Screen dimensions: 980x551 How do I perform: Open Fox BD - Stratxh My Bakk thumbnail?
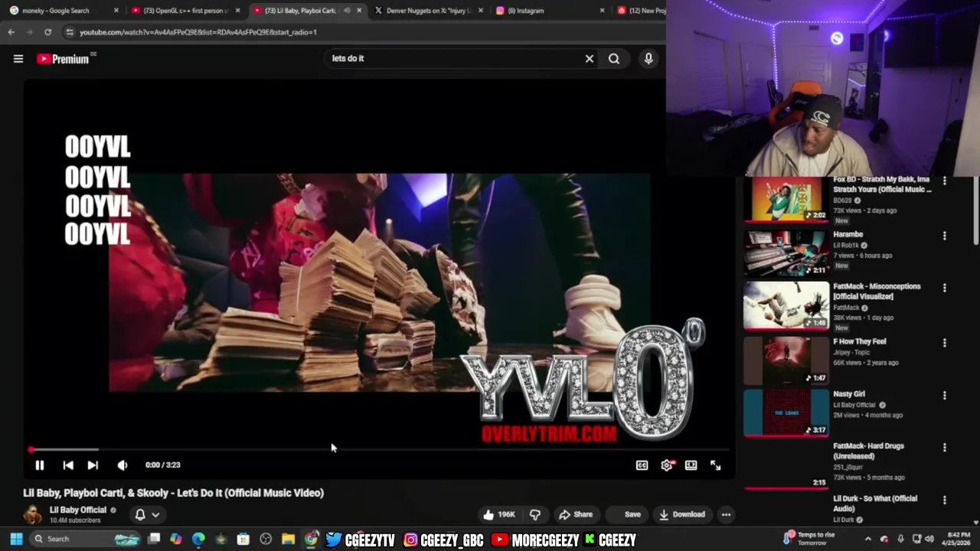pyautogui.click(x=786, y=199)
